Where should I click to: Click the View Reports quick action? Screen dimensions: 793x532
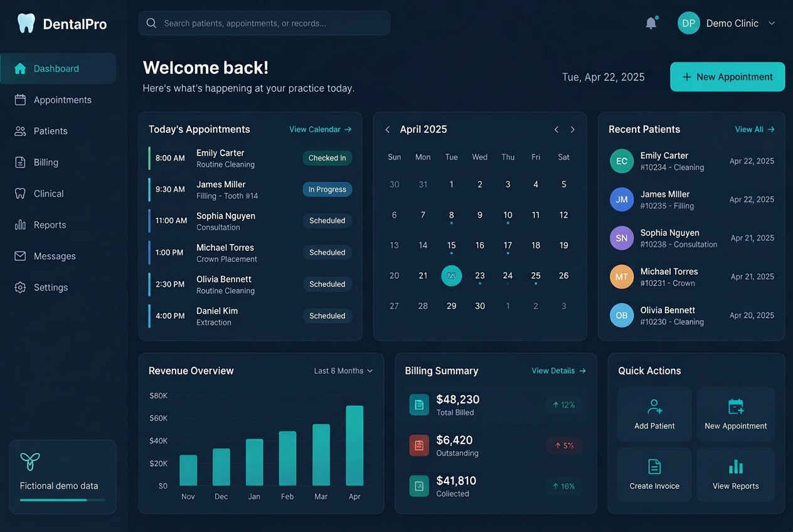click(x=735, y=474)
